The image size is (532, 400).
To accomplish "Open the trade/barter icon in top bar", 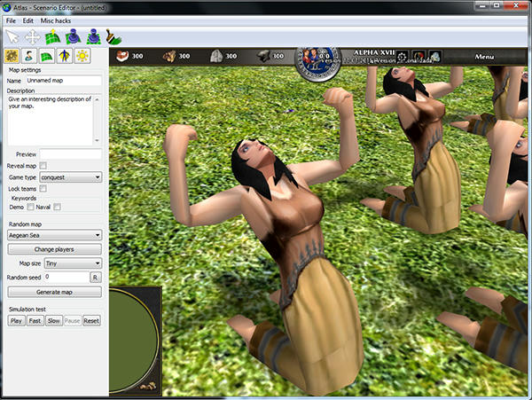I will 435,57.
